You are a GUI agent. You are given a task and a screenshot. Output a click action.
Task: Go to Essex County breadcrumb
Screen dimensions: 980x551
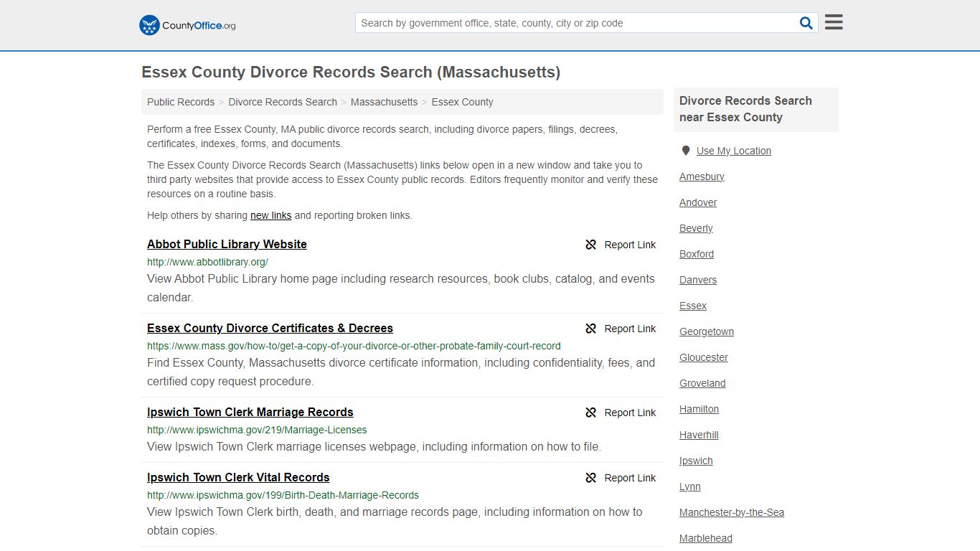point(462,102)
